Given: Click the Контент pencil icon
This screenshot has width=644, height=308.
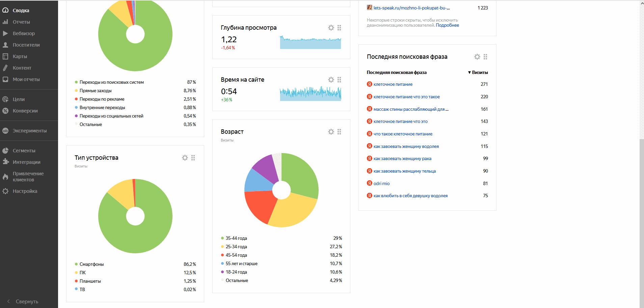Looking at the screenshot, I should pyautogui.click(x=5, y=68).
